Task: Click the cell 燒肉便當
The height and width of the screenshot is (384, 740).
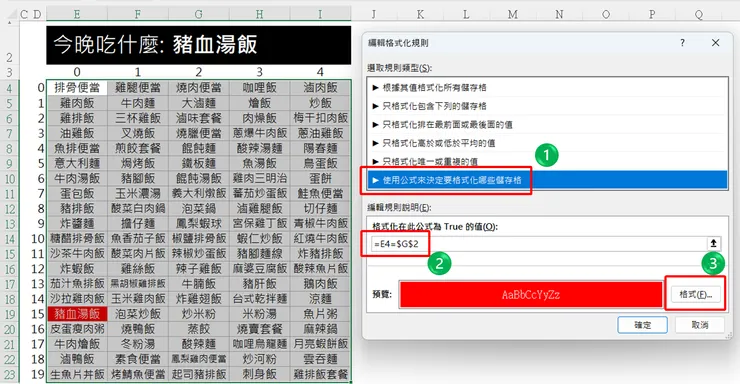Action: pos(199,87)
